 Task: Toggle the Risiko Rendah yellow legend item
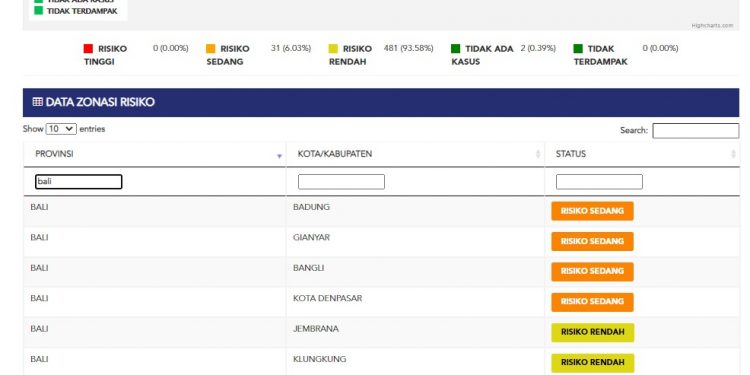coord(350,55)
